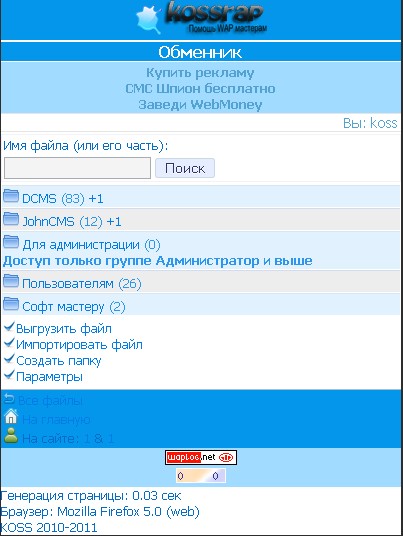Click the home icon beside На главную
This screenshot has height=536, width=403.
coord(11,417)
